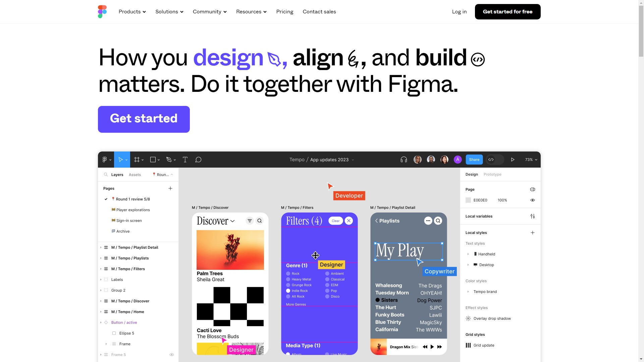Switch to Assets tab in left panel
644x362 pixels.
tap(135, 174)
